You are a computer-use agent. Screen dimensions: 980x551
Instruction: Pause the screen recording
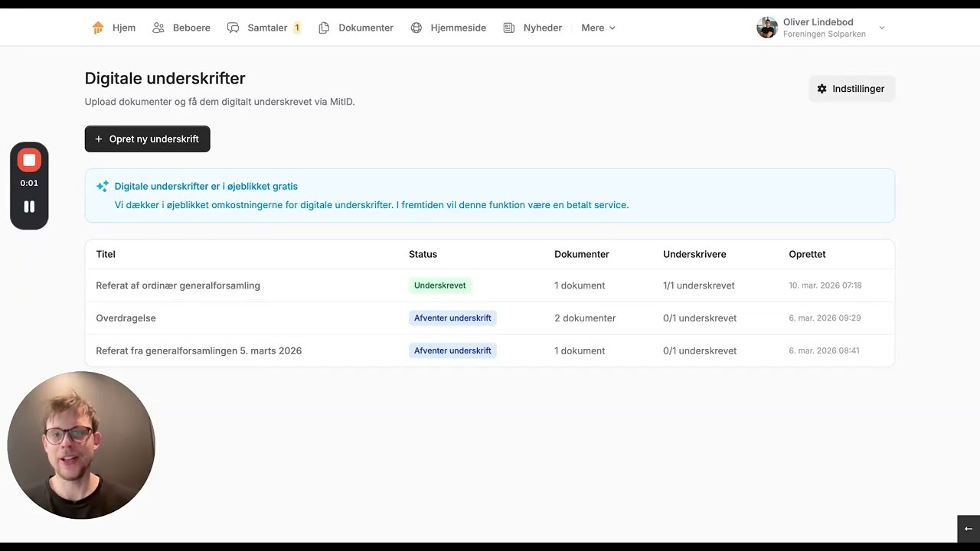pyautogui.click(x=29, y=207)
